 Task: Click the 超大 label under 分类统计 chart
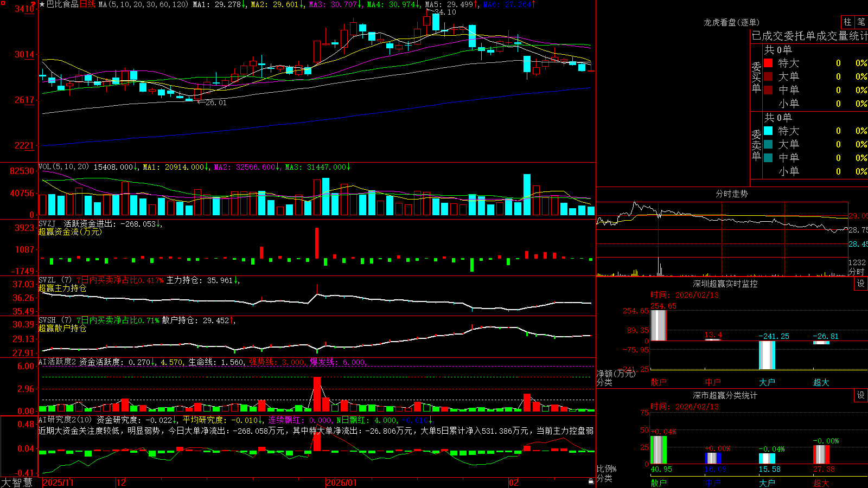click(x=821, y=483)
